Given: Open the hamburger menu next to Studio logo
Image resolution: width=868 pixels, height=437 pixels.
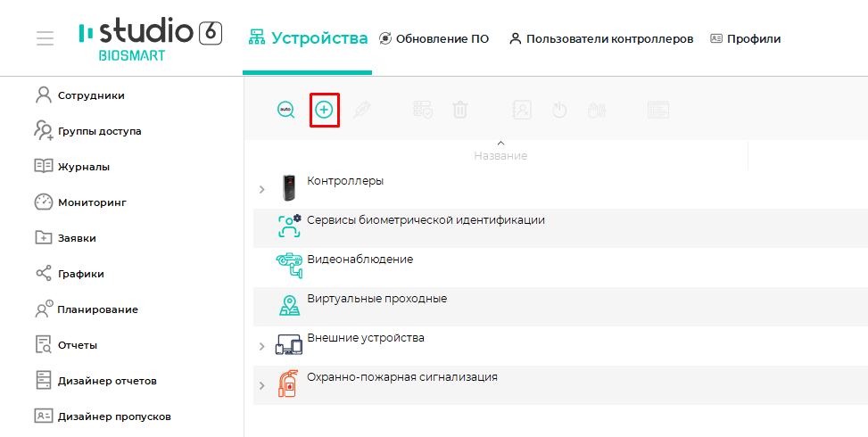Looking at the screenshot, I should (x=45, y=38).
